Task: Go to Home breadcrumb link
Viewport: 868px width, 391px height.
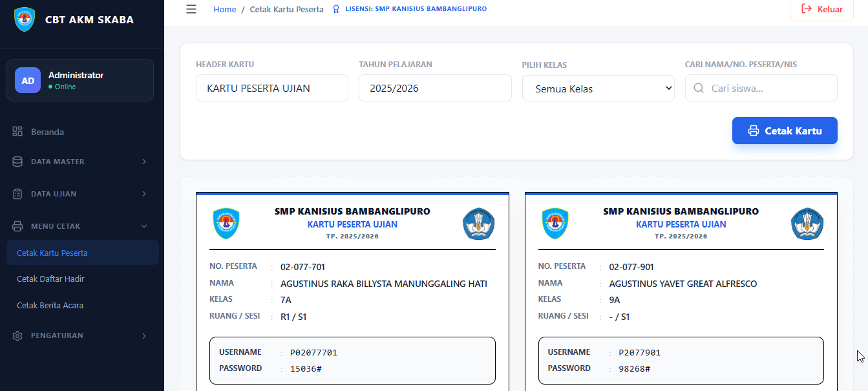Action: coord(225,10)
